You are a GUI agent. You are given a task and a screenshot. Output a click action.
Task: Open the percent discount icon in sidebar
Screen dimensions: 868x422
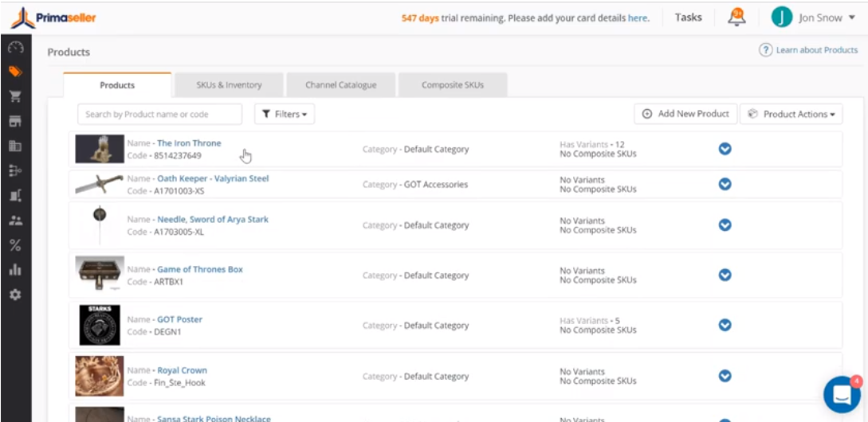tap(15, 245)
